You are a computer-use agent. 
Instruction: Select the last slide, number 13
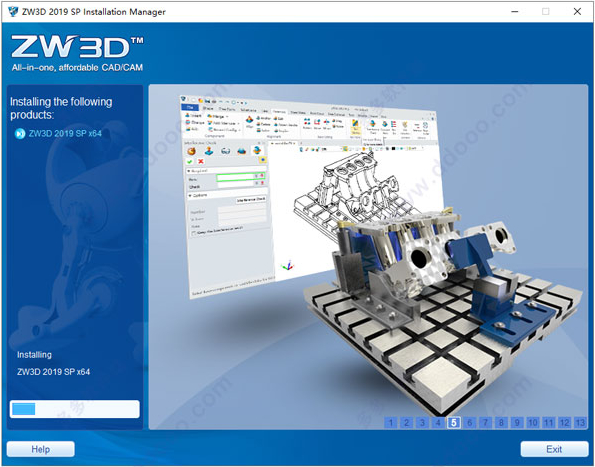pos(581,423)
